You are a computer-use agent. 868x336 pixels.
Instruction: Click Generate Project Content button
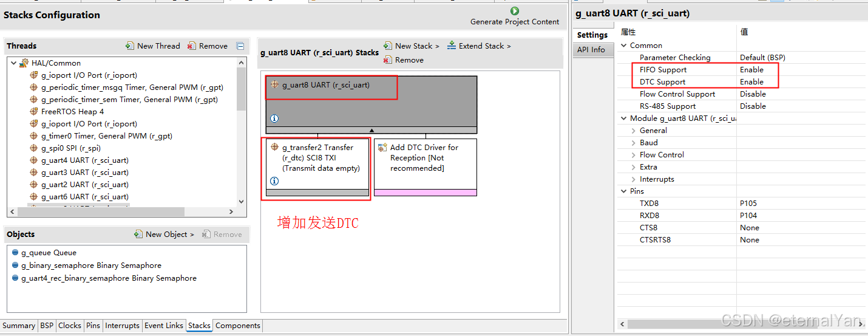tap(515, 16)
